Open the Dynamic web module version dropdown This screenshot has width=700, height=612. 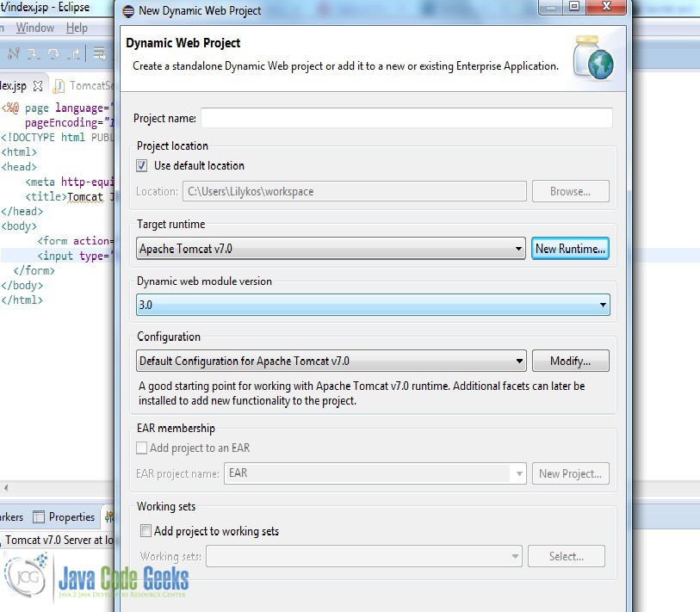coord(373,305)
